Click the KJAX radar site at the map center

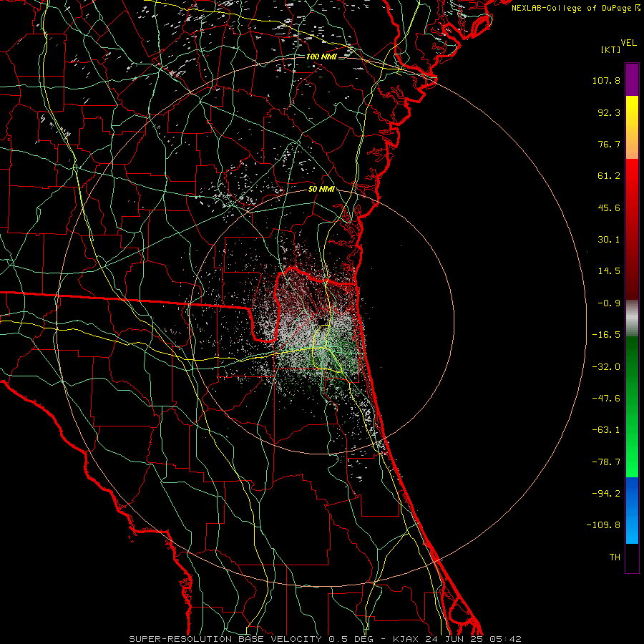point(322,321)
